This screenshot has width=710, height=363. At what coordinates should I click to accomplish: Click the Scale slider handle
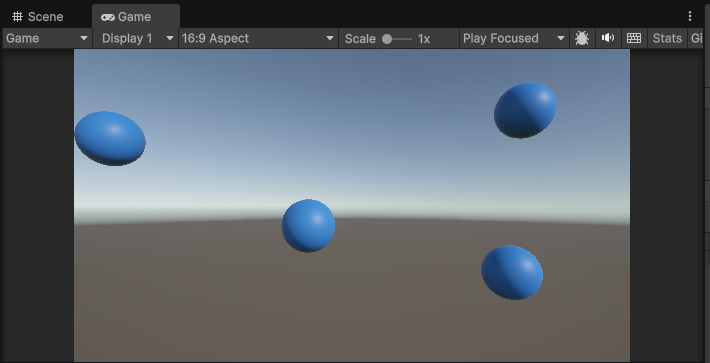(x=387, y=39)
